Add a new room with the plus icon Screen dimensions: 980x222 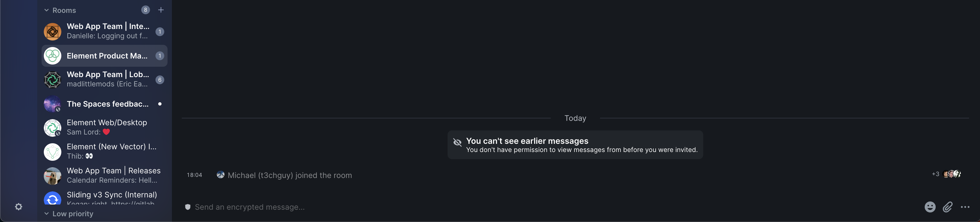click(161, 10)
